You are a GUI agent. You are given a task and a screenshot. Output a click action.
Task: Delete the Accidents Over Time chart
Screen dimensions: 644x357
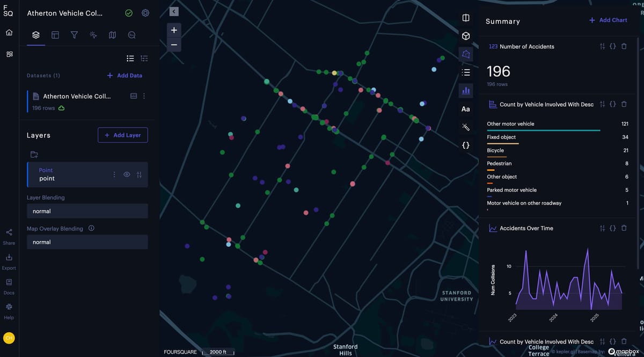click(x=624, y=228)
